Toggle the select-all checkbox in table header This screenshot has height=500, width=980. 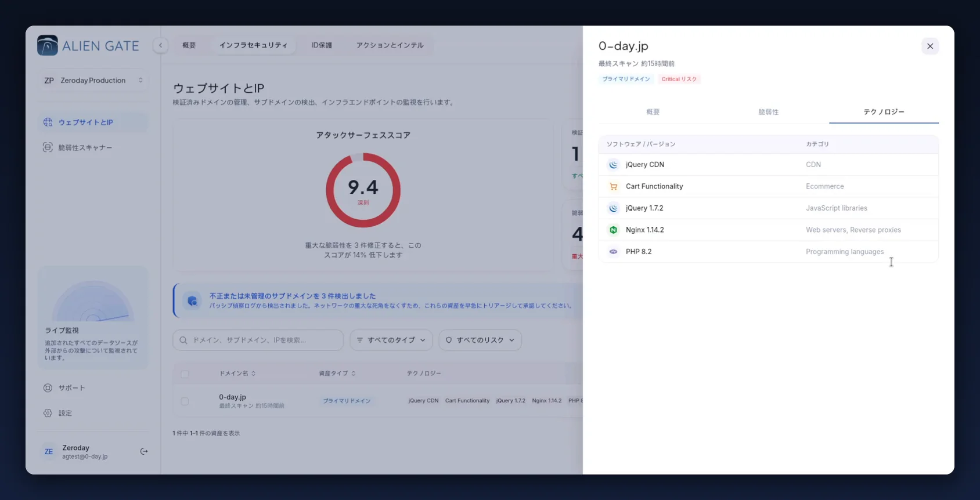(185, 374)
